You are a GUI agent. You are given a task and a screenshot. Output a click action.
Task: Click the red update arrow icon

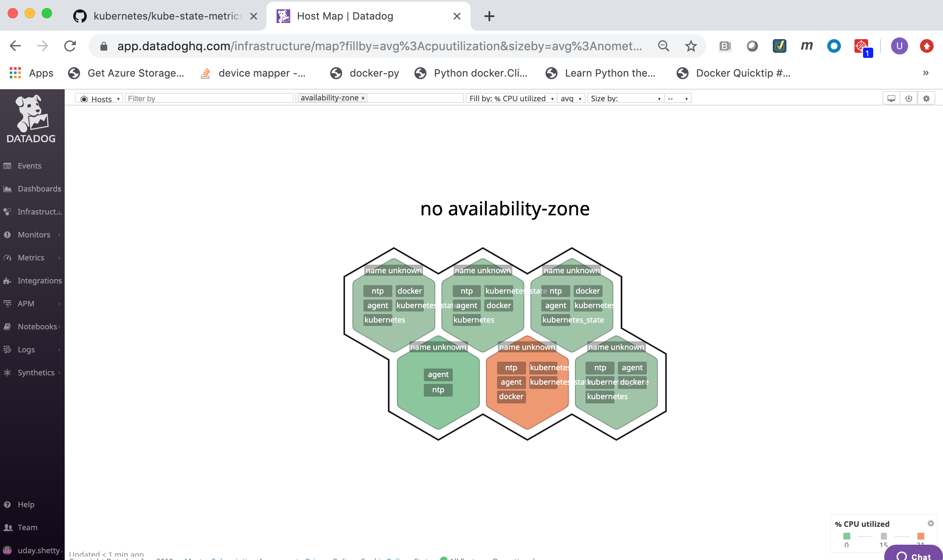tap(927, 46)
